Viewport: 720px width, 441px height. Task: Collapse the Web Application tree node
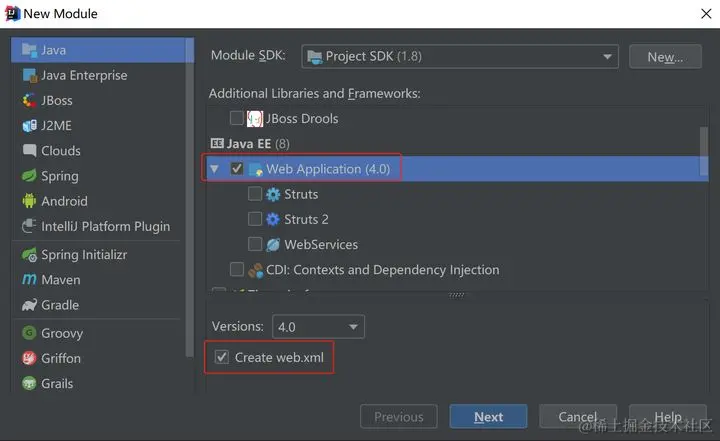(x=214, y=169)
